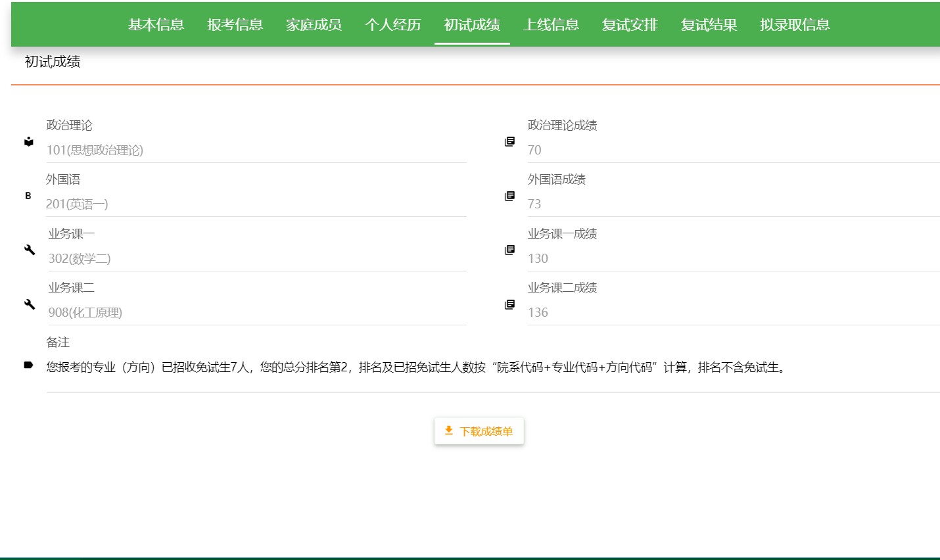Image resolution: width=940 pixels, height=560 pixels.
Task: Click the 302(数学二) field
Action: 257,258
